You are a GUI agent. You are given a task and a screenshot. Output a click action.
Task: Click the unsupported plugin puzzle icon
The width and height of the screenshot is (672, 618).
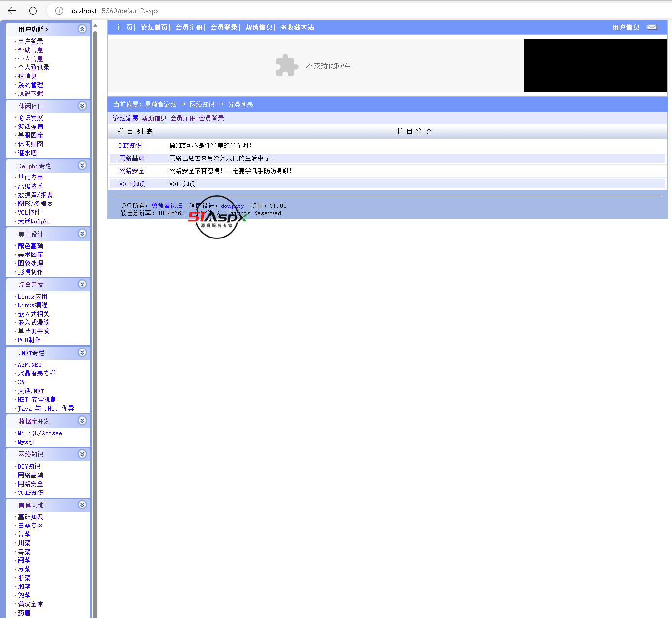click(287, 65)
